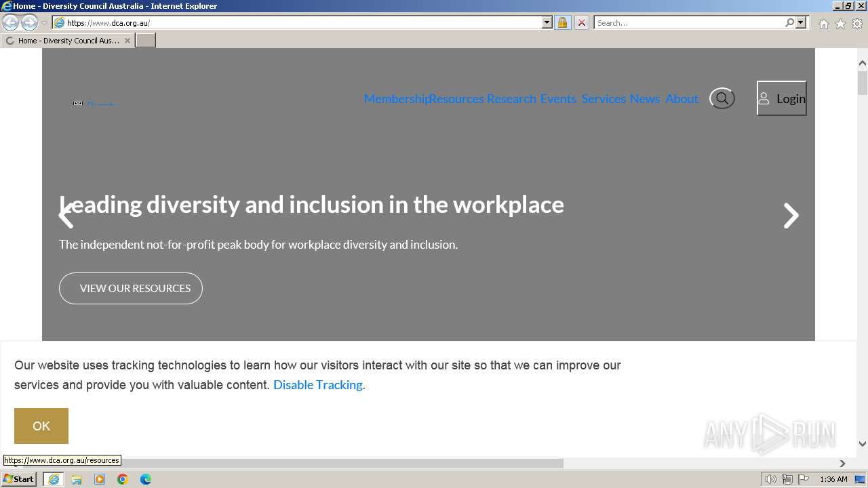Click the system clock showing 1:36 AM
868x488 pixels.
pyautogui.click(x=833, y=479)
